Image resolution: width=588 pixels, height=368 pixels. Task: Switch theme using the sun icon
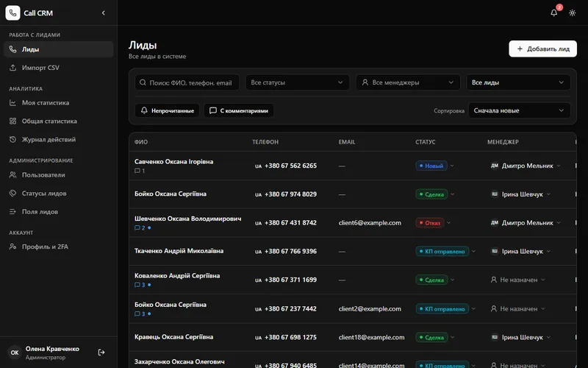(x=572, y=13)
